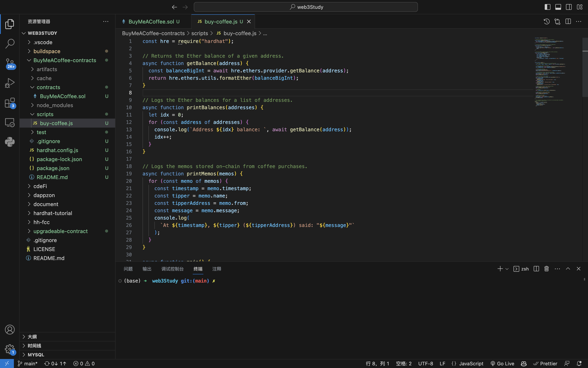The height and width of the screenshot is (368, 588).
Task: Close the buy-coffee.js tab
Action: click(249, 22)
